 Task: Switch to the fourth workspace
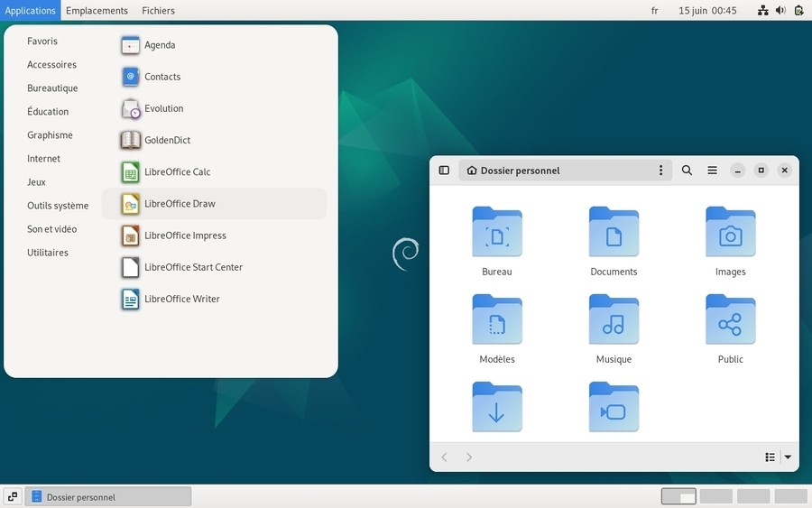point(790,496)
